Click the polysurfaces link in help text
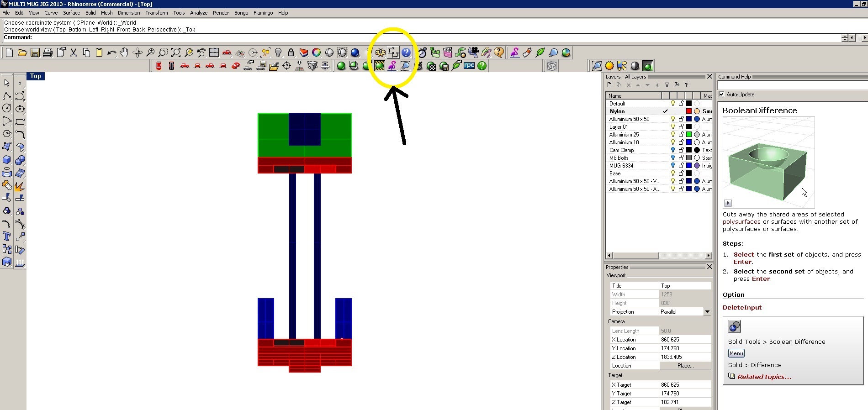The image size is (868, 410). click(x=741, y=222)
